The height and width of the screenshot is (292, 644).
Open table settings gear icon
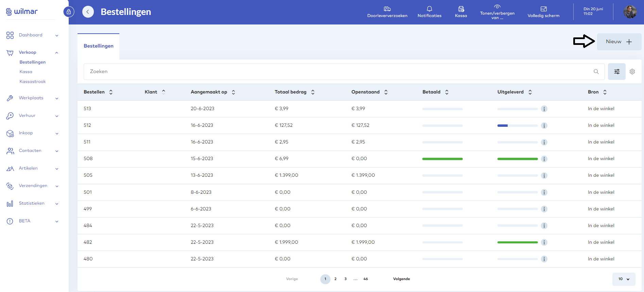[632, 72]
